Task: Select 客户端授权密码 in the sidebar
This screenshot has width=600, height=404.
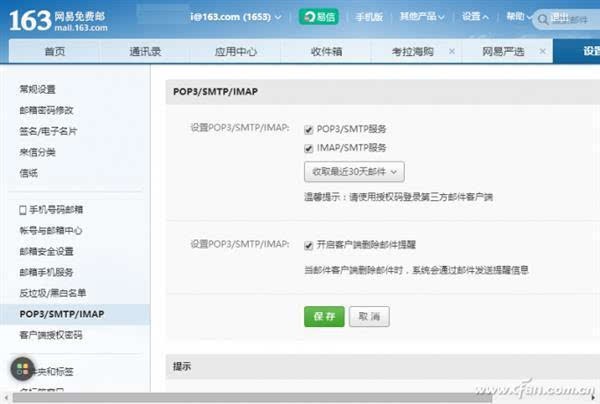Action: click(51, 335)
